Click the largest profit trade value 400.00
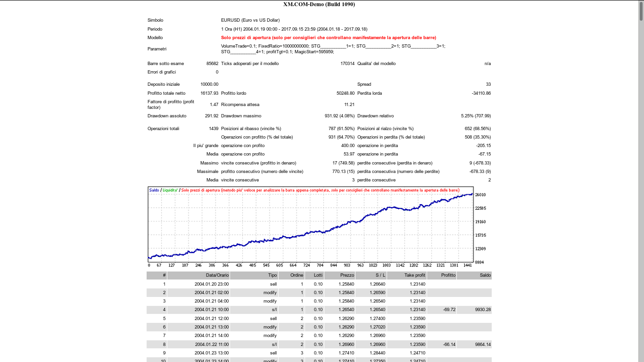Image resolution: width=644 pixels, height=362 pixels. click(348, 146)
